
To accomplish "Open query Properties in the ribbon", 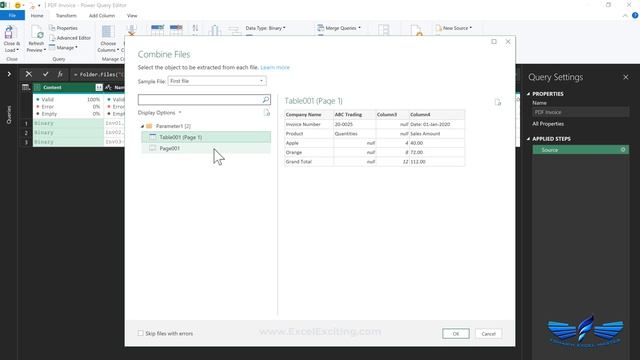I will (x=63, y=28).
